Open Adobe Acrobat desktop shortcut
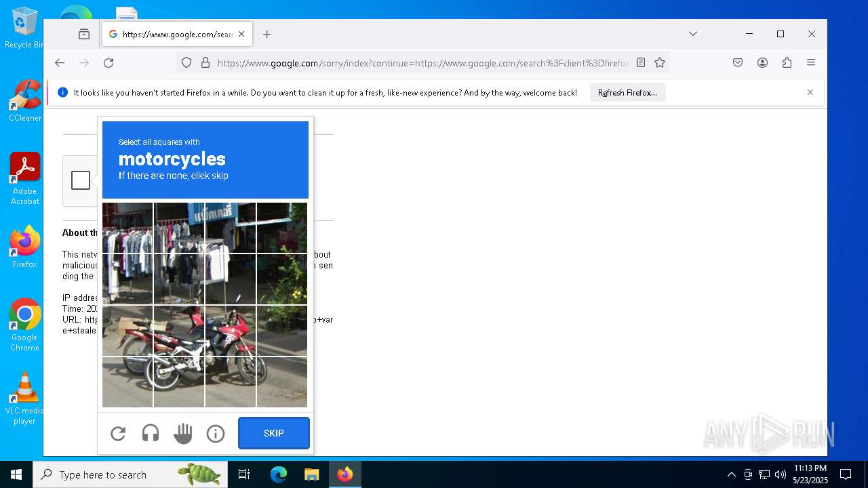This screenshot has height=488, width=868. point(24,179)
